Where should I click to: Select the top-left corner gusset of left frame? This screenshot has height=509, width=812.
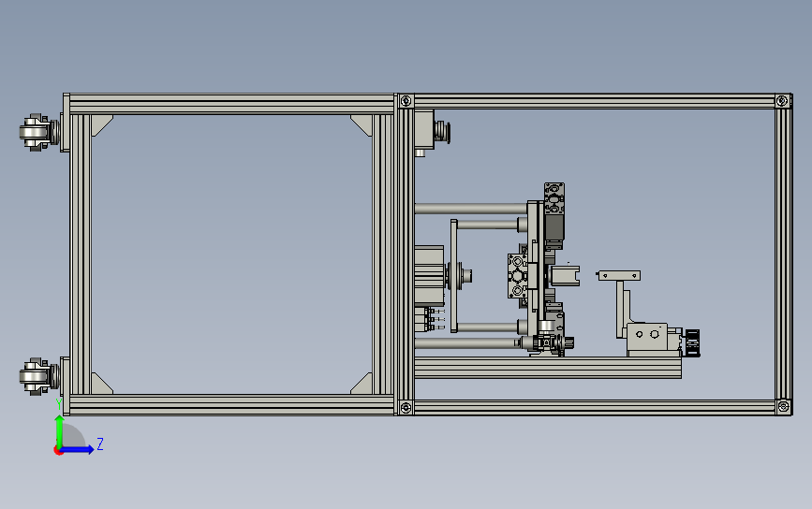[101, 125]
